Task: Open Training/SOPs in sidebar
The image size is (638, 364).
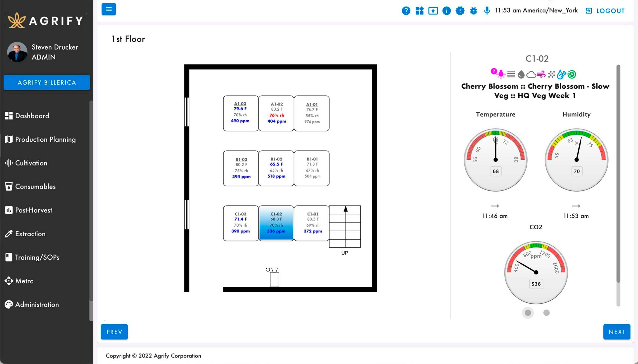Action: click(x=32, y=257)
